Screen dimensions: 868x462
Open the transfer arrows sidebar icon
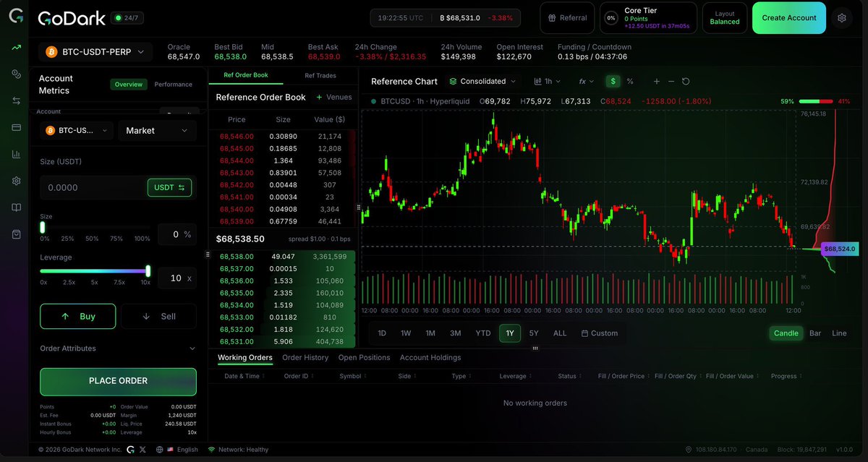16,101
